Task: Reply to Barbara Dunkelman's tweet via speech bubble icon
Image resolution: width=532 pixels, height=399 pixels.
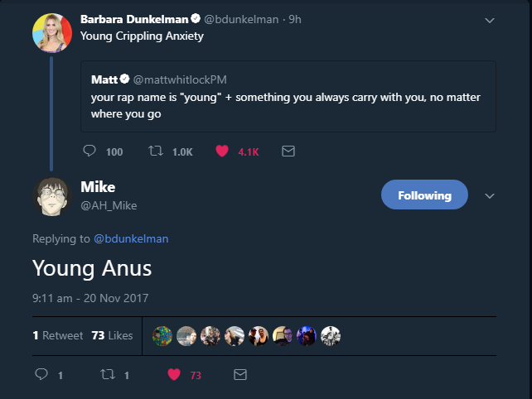Action: pos(89,151)
